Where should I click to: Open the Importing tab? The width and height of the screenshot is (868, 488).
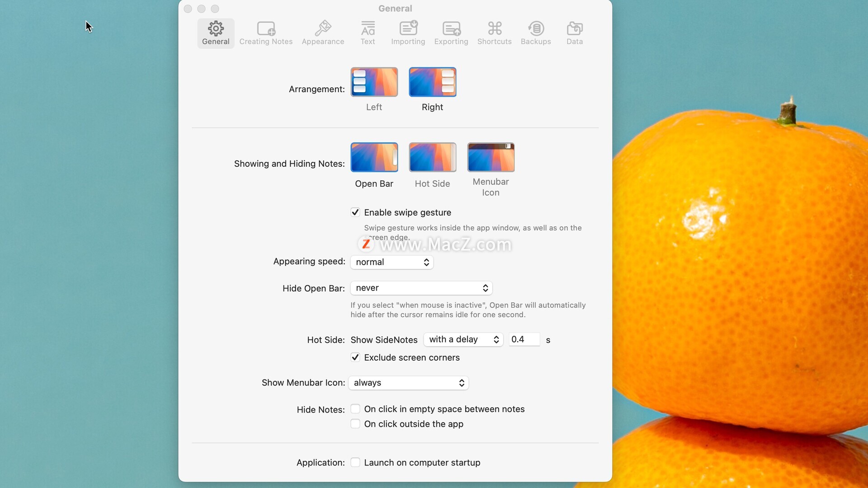point(408,33)
